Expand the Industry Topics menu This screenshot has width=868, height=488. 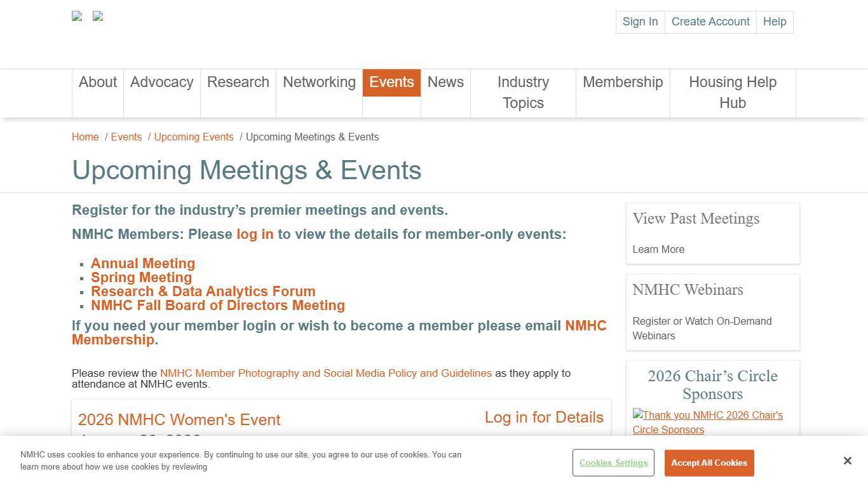(x=523, y=92)
